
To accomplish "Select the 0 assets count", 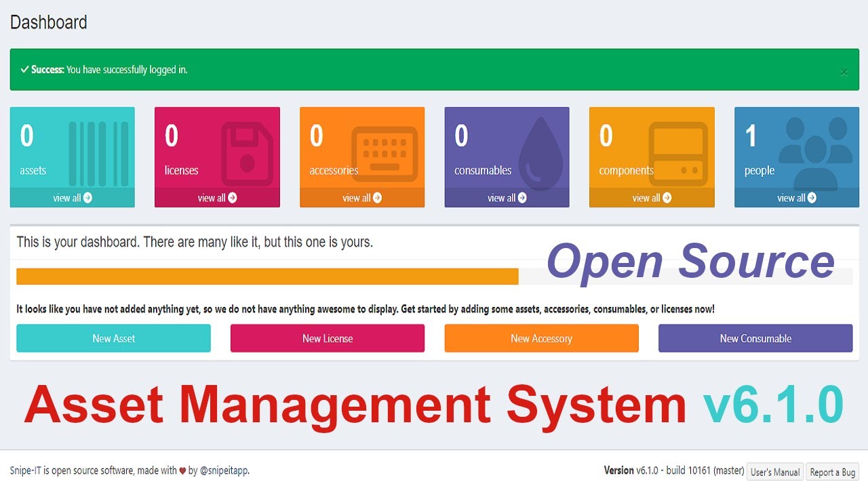I will (x=26, y=136).
